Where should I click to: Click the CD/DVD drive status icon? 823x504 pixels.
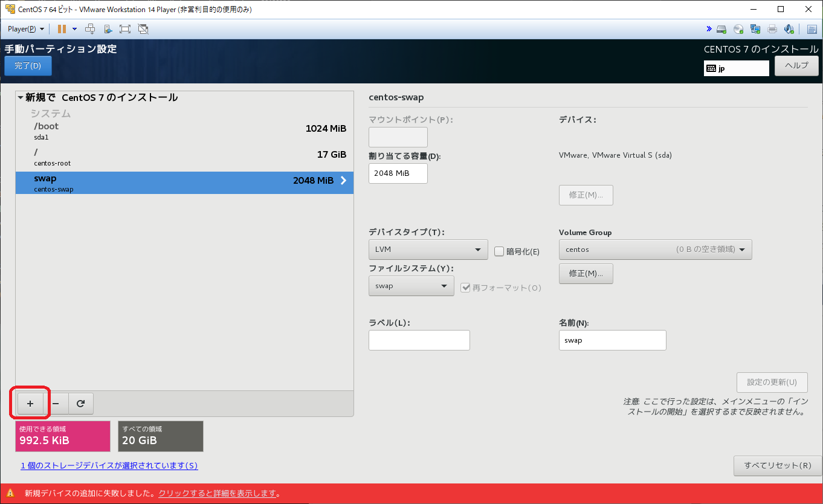[738, 29]
